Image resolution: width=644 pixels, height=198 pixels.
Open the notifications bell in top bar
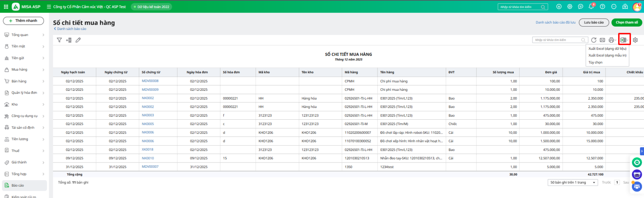pos(591,6)
